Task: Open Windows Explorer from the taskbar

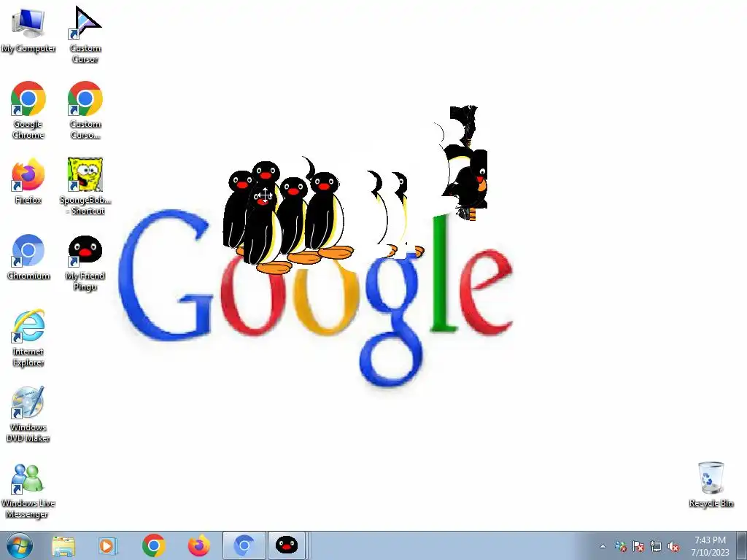Action: [x=63, y=545]
